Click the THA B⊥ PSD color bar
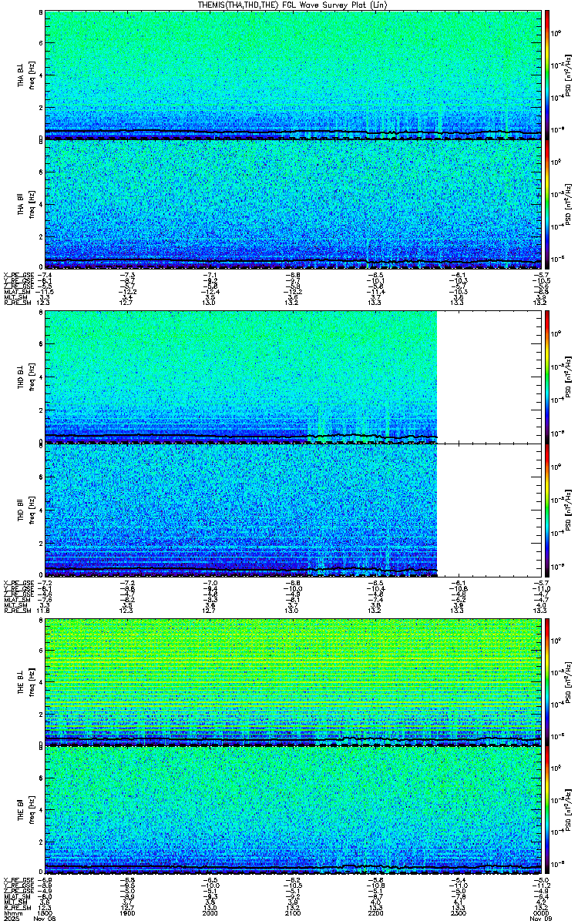This screenshot has width=578, height=924. [547, 75]
